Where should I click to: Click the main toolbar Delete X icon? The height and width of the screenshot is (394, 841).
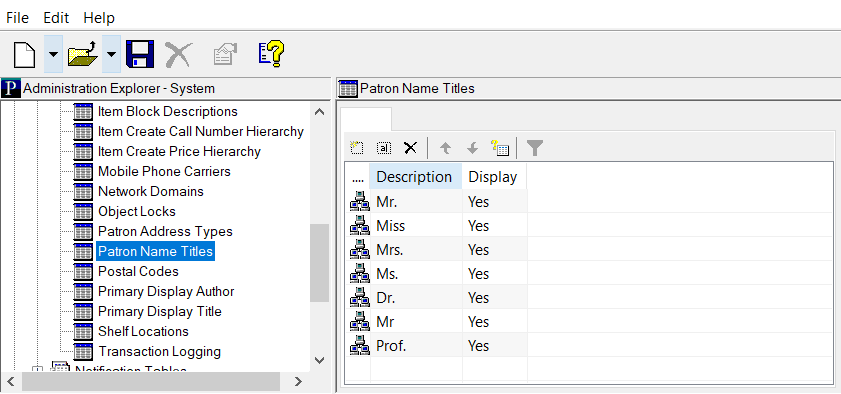[x=179, y=54]
